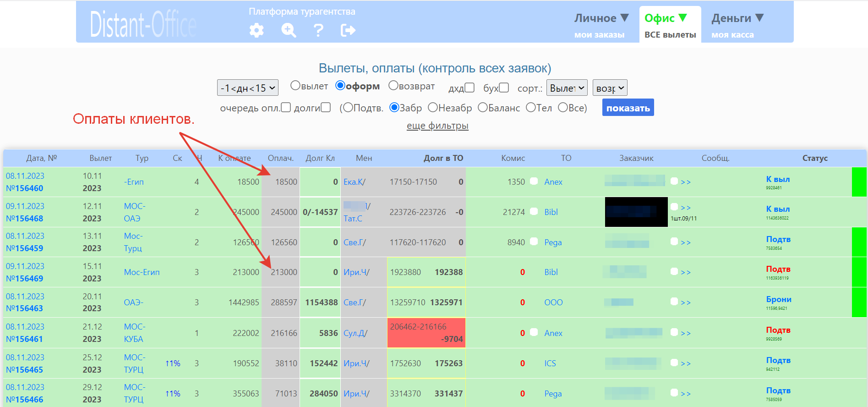The height and width of the screenshot is (407, 868).
Task: Toggle the бух checkbox
Action: 504,88
